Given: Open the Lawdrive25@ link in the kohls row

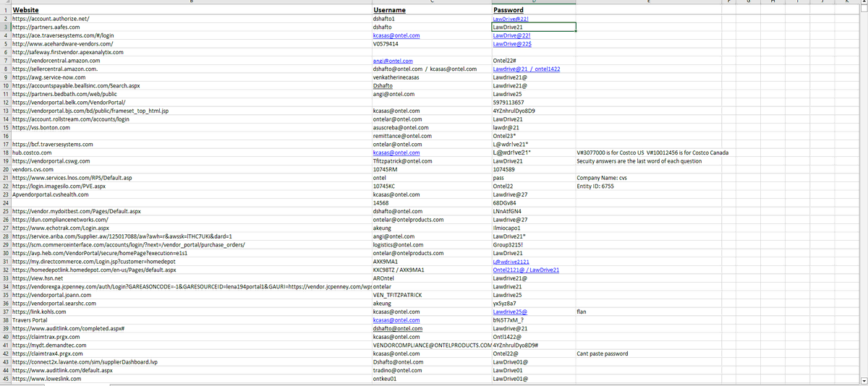Looking at the screenshot, I should [x=510, y=312].
